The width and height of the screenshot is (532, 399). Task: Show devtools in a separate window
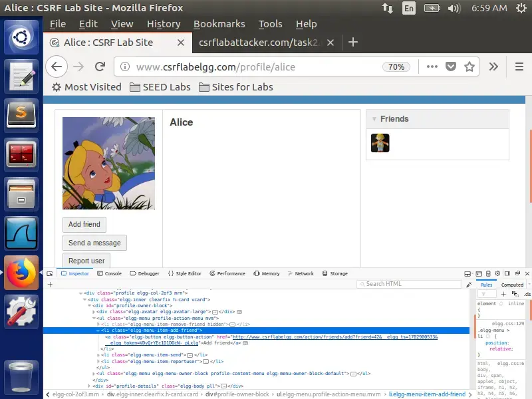pyautogui.click(x=517, y=273)
